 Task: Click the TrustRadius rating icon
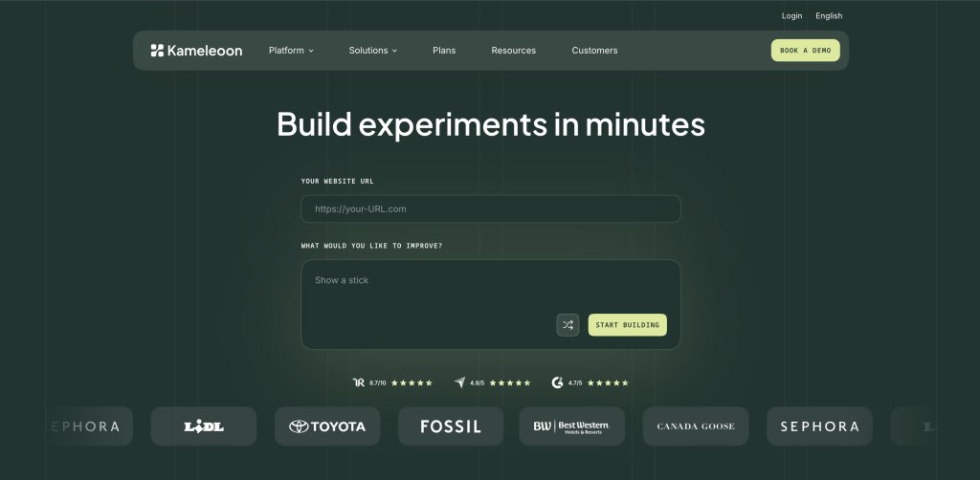[359, 382]
